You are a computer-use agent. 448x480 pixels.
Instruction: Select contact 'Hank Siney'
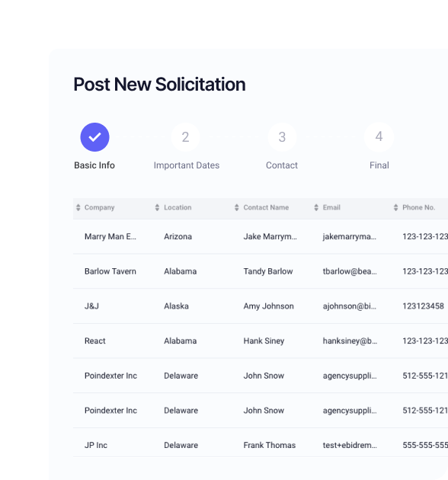[264, 341]
